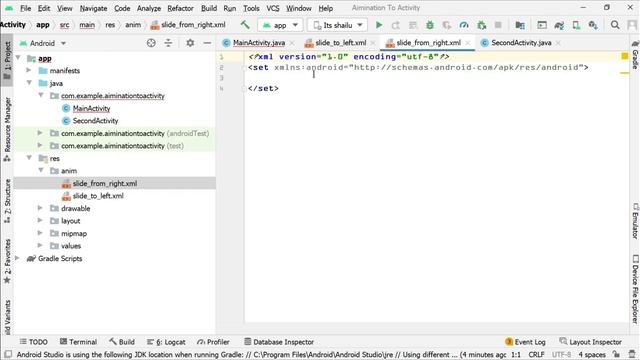The height and width of the screenshot is (360, 640).
Task: Click the Attach Debugger to process icon
Action: point(482,25)
